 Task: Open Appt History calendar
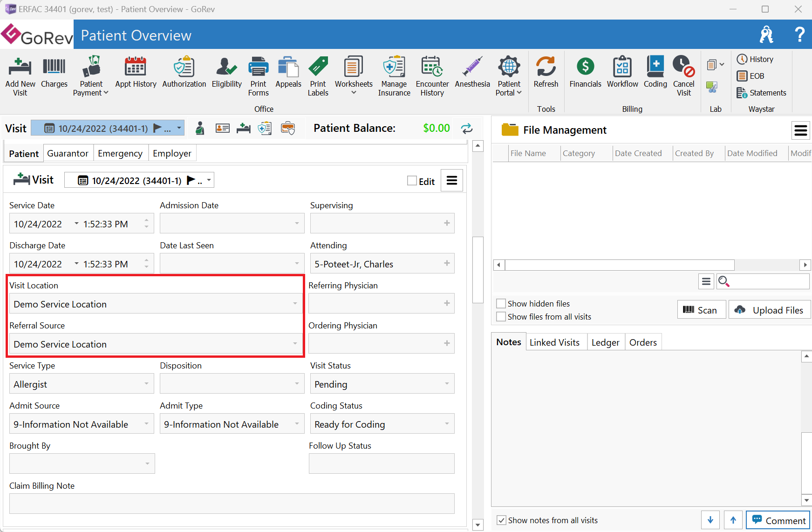(136, 72)
